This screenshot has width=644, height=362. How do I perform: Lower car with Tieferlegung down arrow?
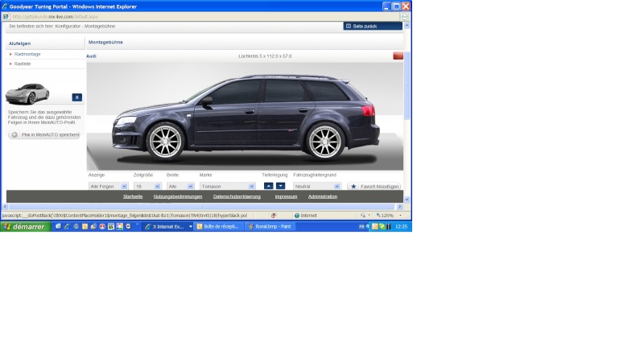280,186
